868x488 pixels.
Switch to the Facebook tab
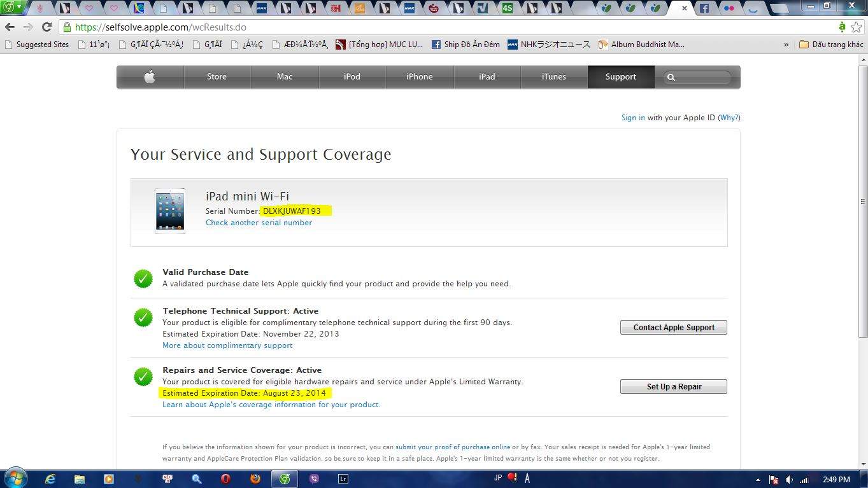tap(704, 8)
